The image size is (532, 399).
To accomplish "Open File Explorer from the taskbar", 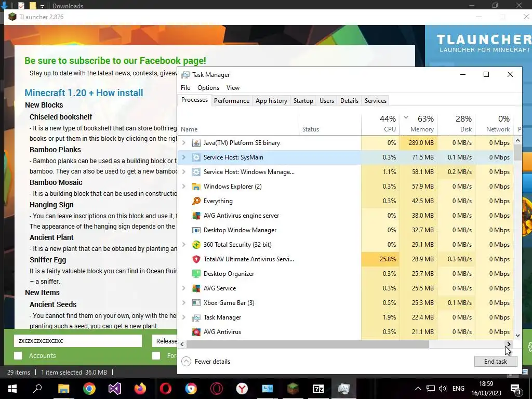I will click(x=64, y=389).
